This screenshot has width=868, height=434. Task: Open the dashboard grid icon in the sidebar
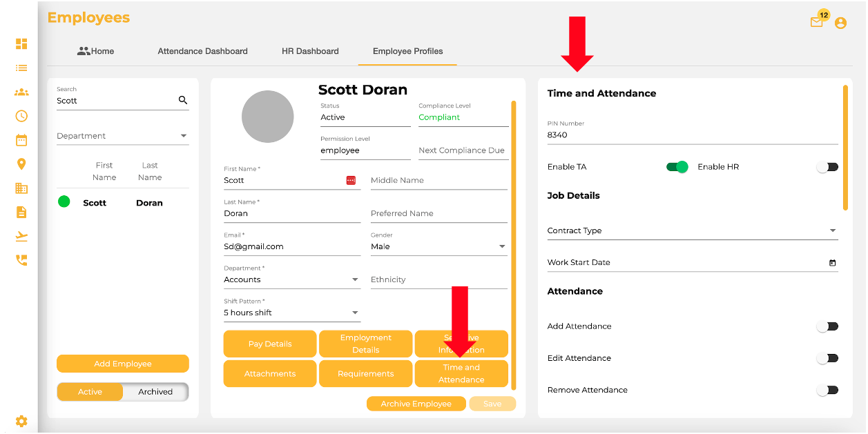click(21, 43)
